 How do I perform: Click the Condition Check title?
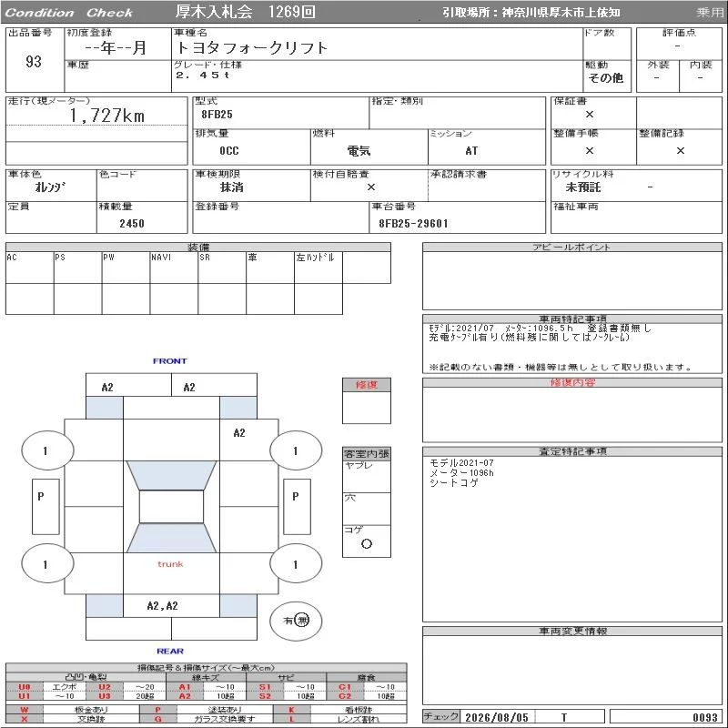(69, 13)
